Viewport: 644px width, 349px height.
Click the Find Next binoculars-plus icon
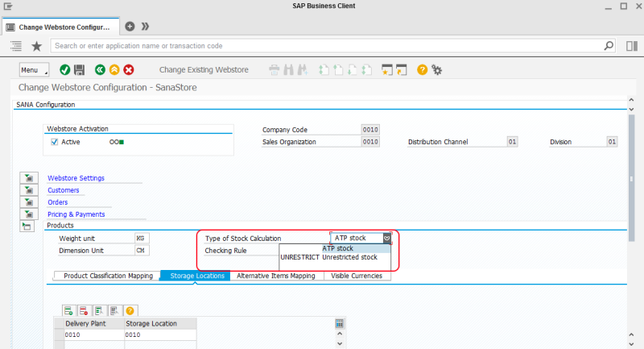pyautogui.click(x=303, y=70)
